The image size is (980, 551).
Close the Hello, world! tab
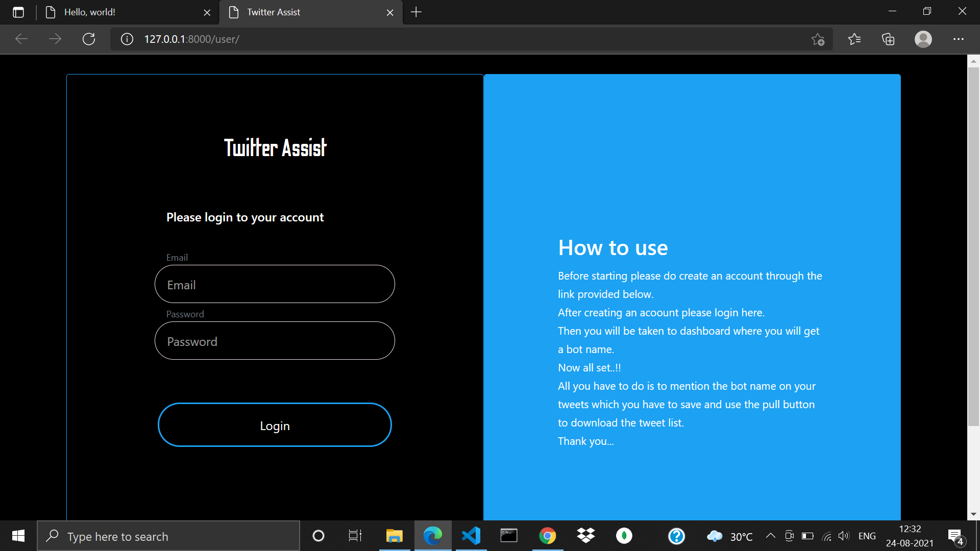coord(207,13)
